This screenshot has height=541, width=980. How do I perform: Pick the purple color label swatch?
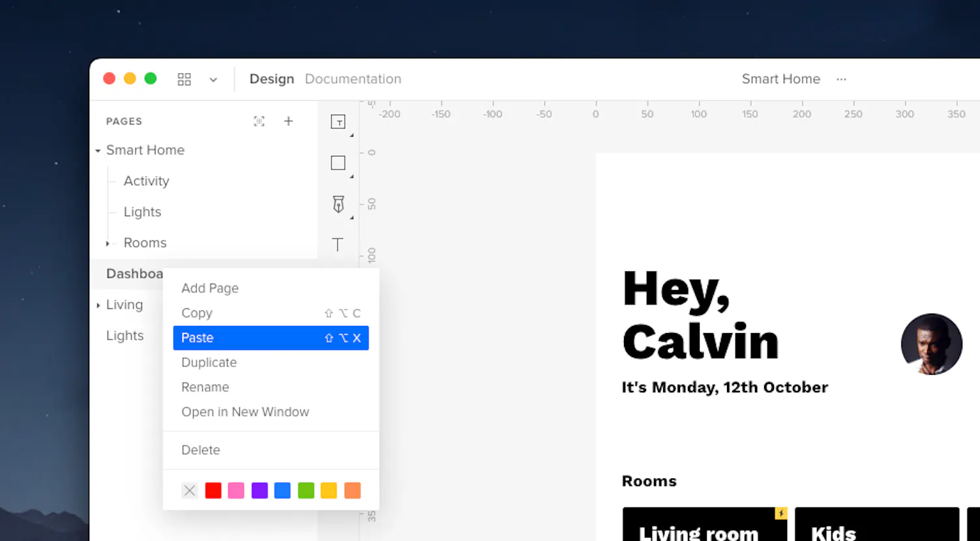tap(260, 490)
